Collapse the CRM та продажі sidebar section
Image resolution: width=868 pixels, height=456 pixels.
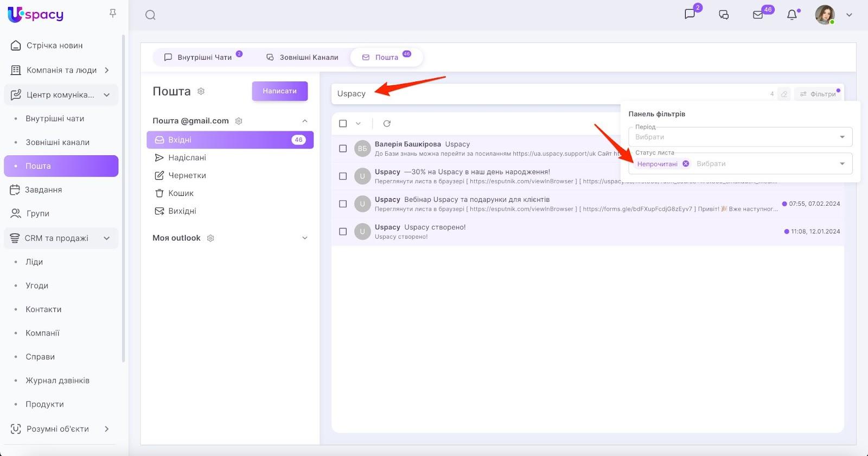tap(107, 238)
